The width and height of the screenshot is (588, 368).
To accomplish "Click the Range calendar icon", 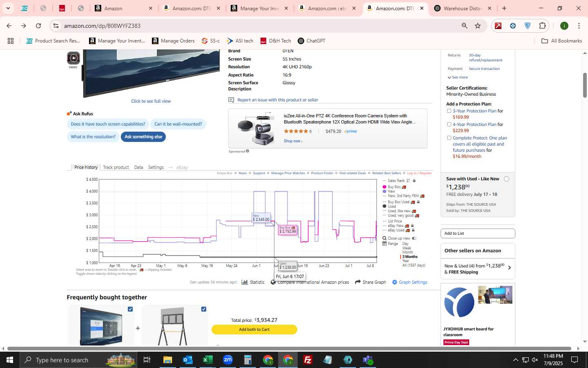I will coord(384,244).
